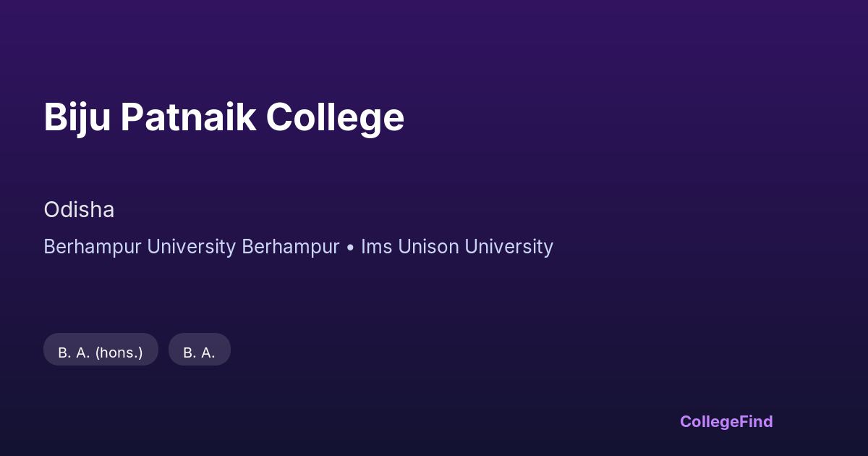The image size is (868, 456).
Task: Click the word "Ims" in the affiliation line
Action: pyautogui.click(x=375, y=247)
